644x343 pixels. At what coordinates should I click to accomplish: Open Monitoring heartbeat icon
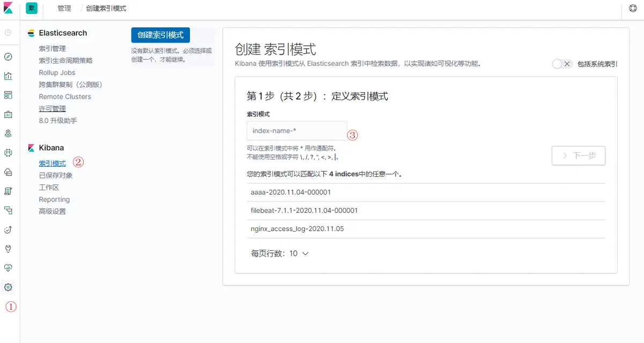(8, 267)
